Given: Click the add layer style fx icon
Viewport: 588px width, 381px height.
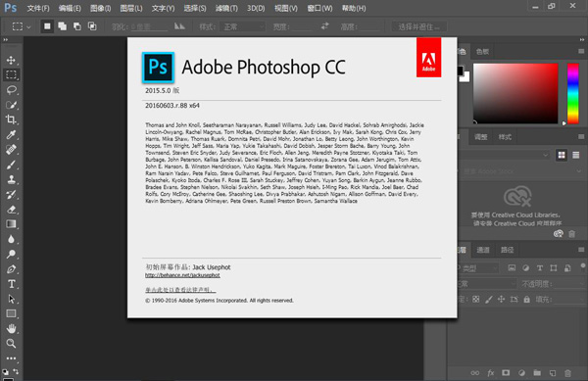Looking at the screenshot, I should (491, 373).
